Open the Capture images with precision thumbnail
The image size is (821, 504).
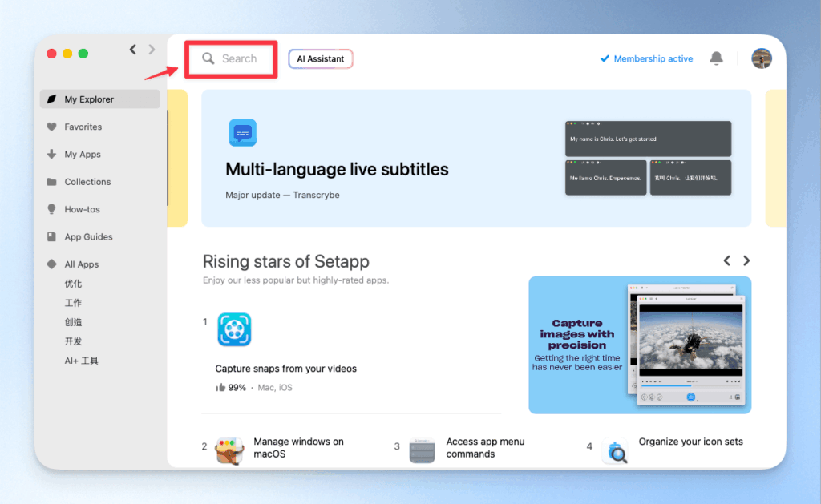639,345
